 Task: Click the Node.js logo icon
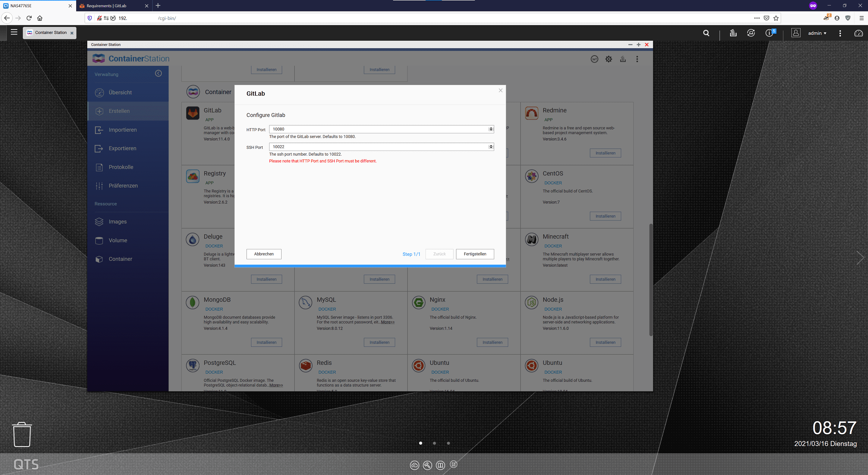click(532, 302)
